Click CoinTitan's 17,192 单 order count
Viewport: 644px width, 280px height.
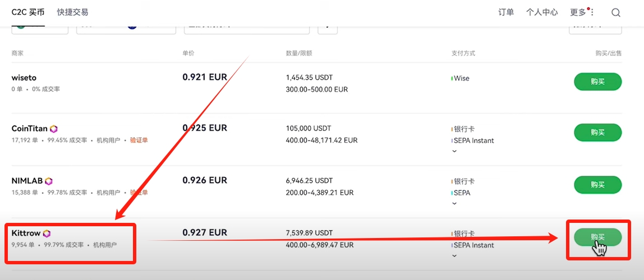[25, 140]
